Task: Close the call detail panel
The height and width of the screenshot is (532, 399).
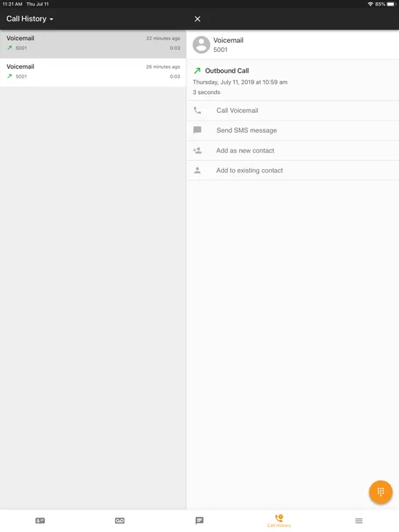Action: click(x=197, y=19)
